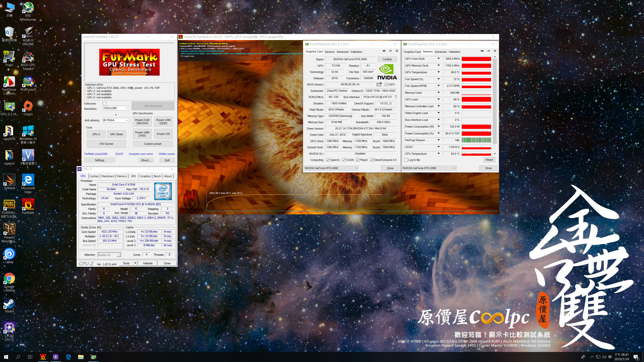Screen dimensions: 644x362
Task: Click Reset button in GPU-Z Sensors
Action: click(489, 160)
